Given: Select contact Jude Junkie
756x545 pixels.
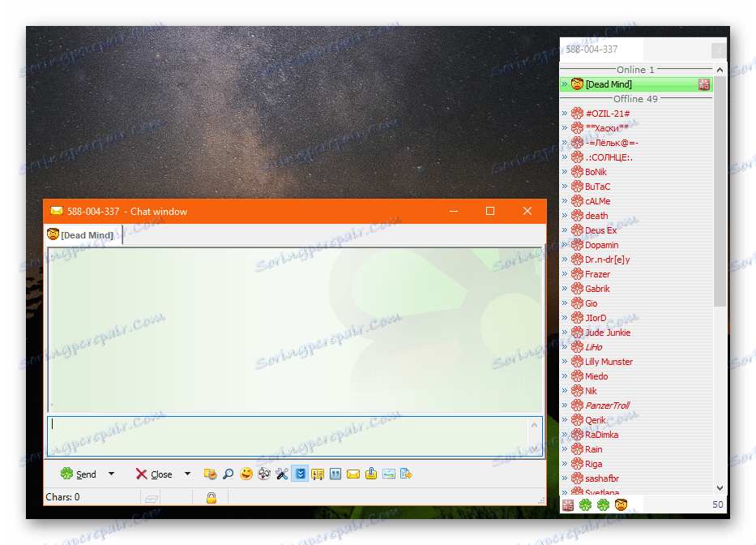Looking at the screenshot, I should pos(636,333).
